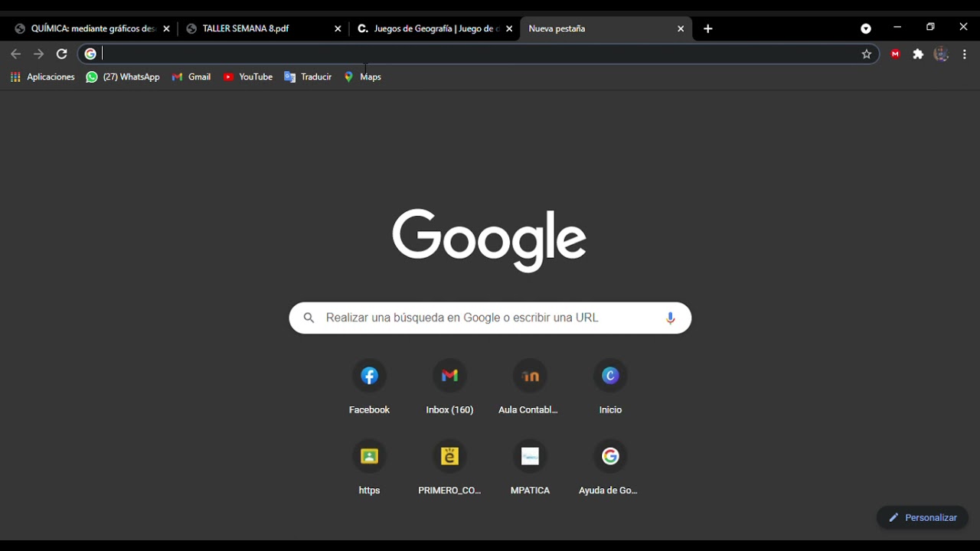
Task: Bookmark this page with star icon
Action: (867, 54)
